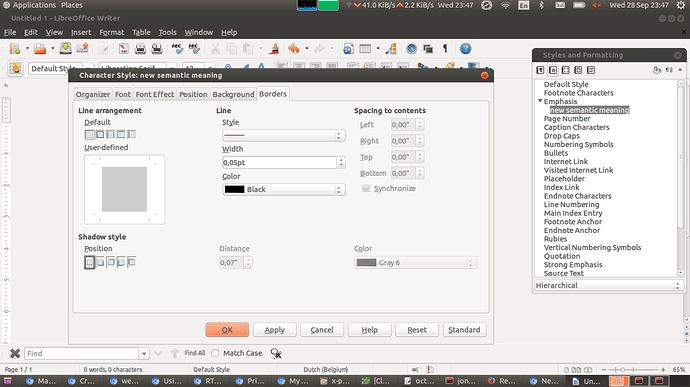Open the Format menu
690x387 pixels.
pos(111,32)
